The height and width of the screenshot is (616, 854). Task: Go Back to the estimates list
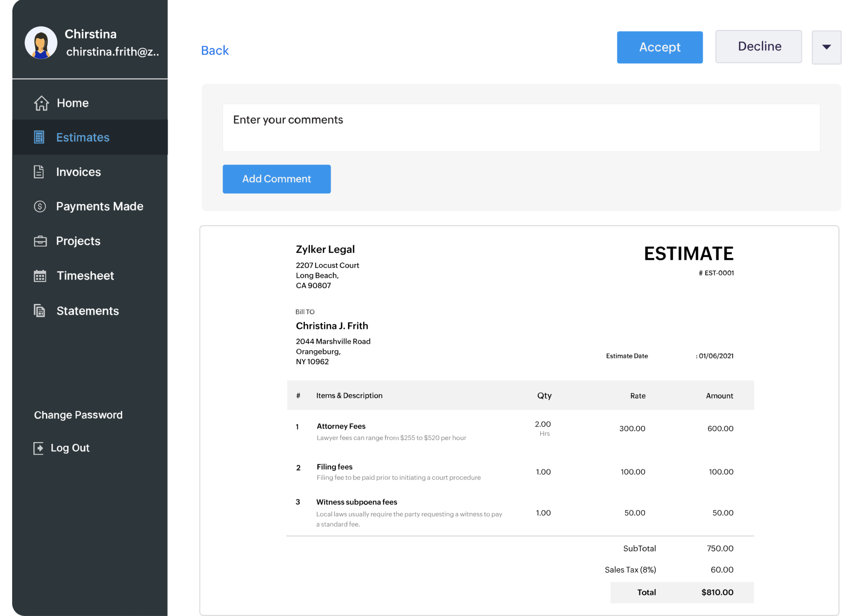pyautogui.click(x=215, y=50)
